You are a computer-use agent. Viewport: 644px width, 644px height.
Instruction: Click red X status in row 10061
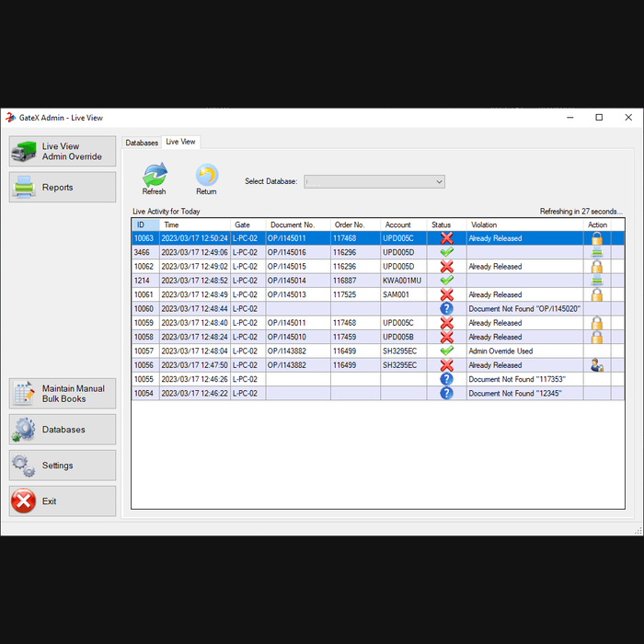447,295
